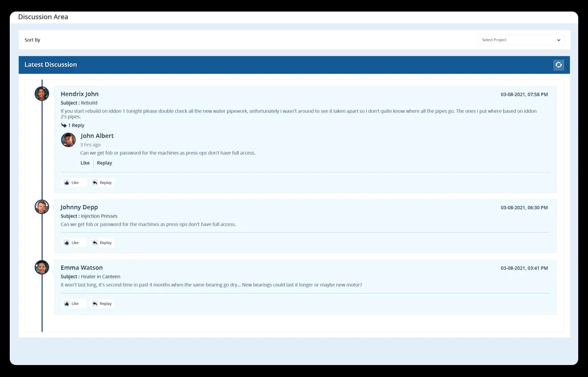588x377 pixels.
Task: Click Hendrix John's profile avatar
Action: [42, 94]
